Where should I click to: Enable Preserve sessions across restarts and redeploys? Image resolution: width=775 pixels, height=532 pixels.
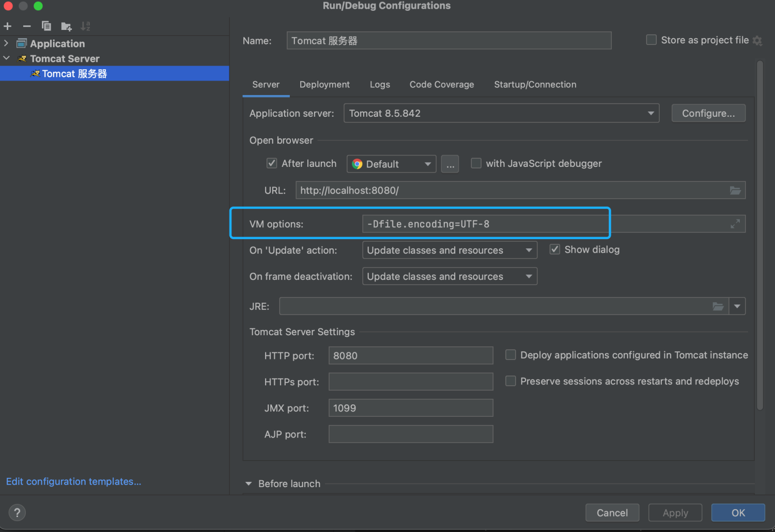click(x=510, y=381)
